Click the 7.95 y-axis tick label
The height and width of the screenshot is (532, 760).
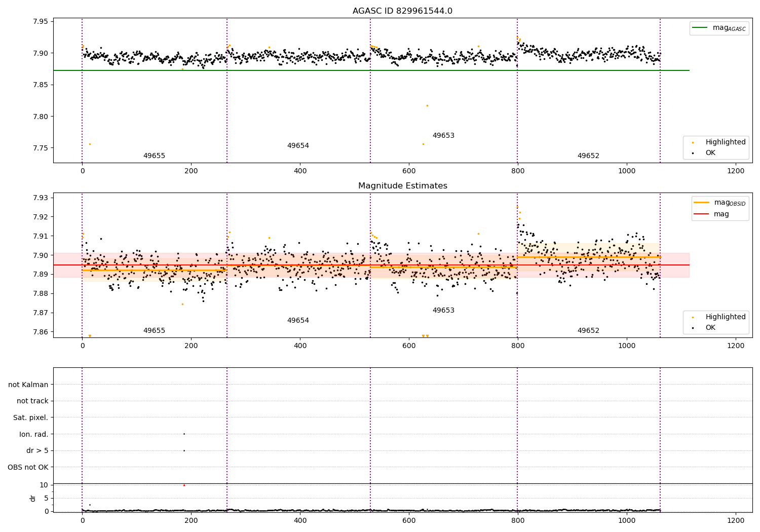pos(40,21)
